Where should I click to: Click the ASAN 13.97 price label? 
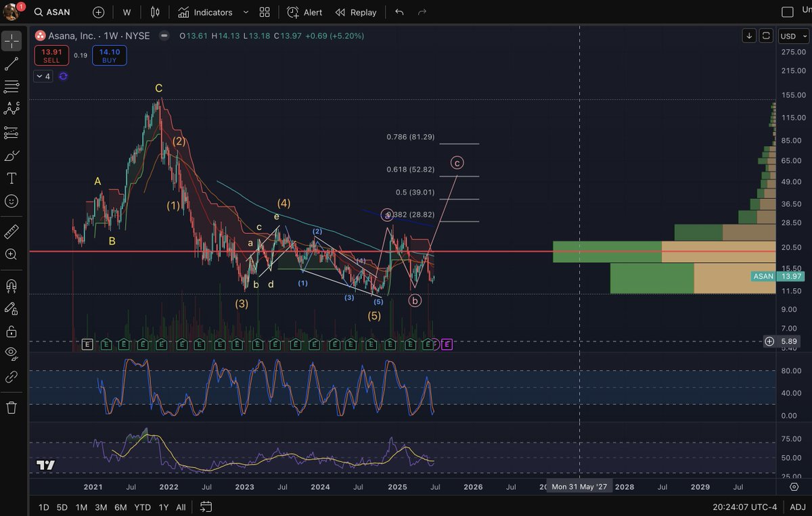click(779, 277)
